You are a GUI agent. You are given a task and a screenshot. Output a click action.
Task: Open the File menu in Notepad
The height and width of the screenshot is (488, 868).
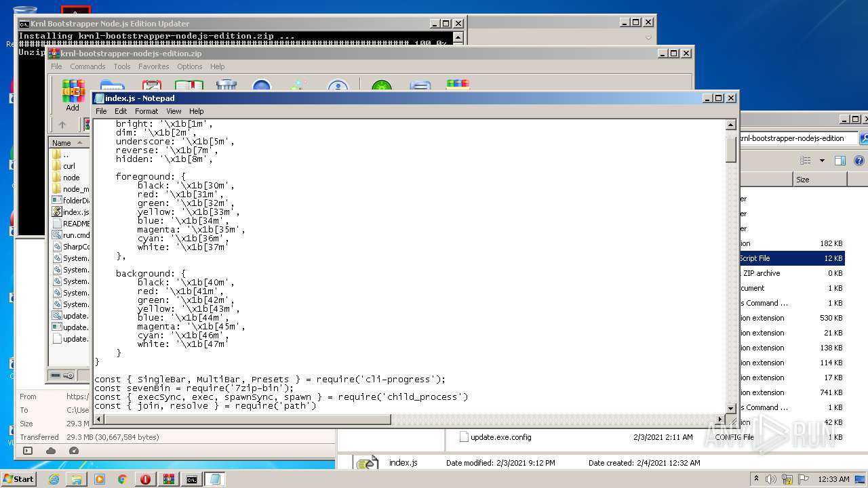[101, 111]
